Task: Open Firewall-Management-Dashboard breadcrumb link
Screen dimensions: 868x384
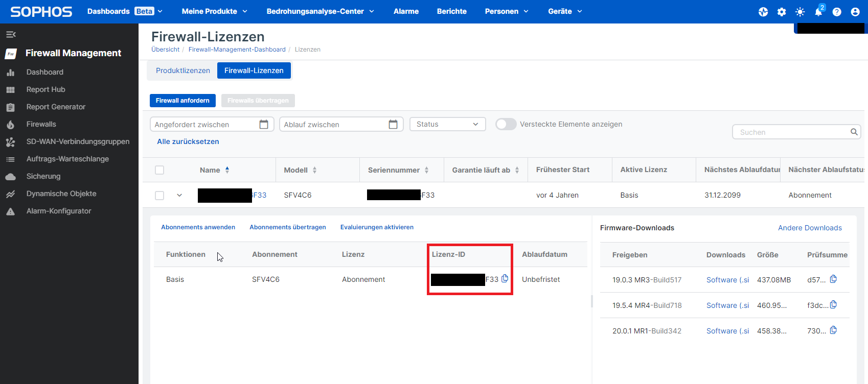Action: click(237, 50)
